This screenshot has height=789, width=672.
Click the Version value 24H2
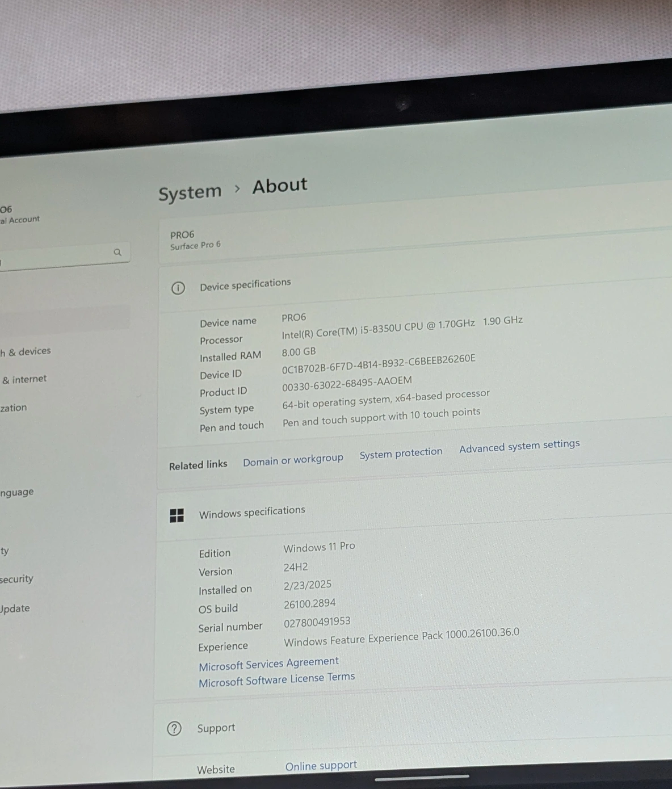(296, 567)
